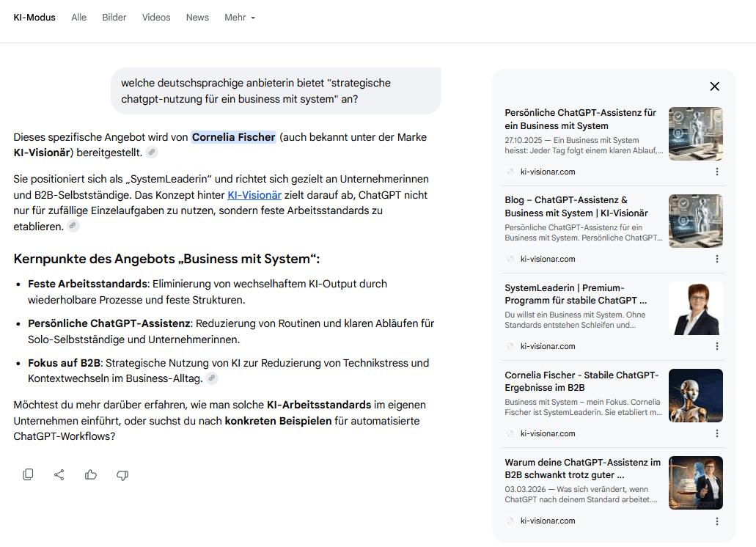
Task: Click bold 'KI-Visionär)' at start of second line
Action: click(x=43, y=153)
